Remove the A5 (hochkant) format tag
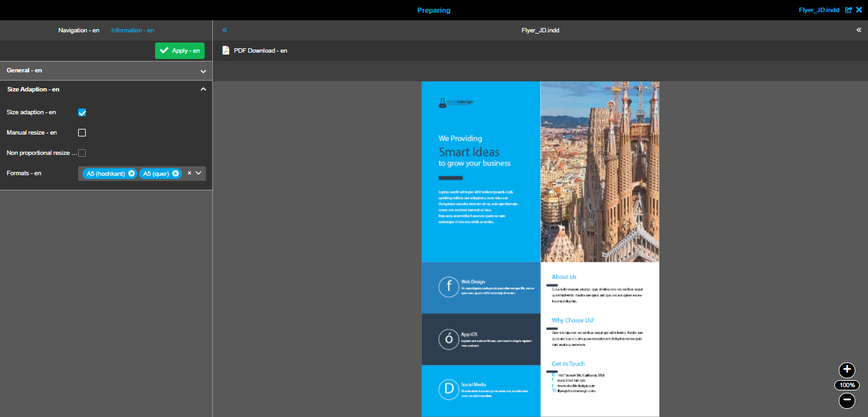This screenshot has height=417, width=868. point(132,173)
